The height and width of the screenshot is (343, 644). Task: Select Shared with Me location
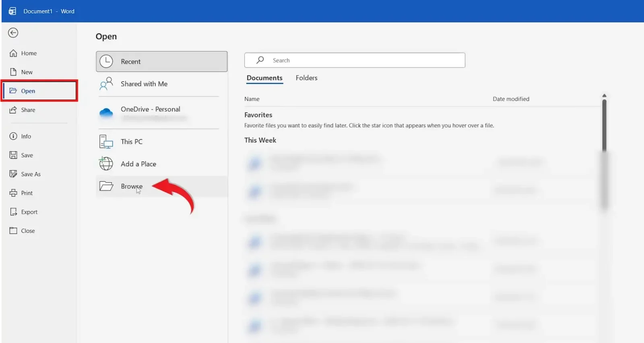click(161, 84)
